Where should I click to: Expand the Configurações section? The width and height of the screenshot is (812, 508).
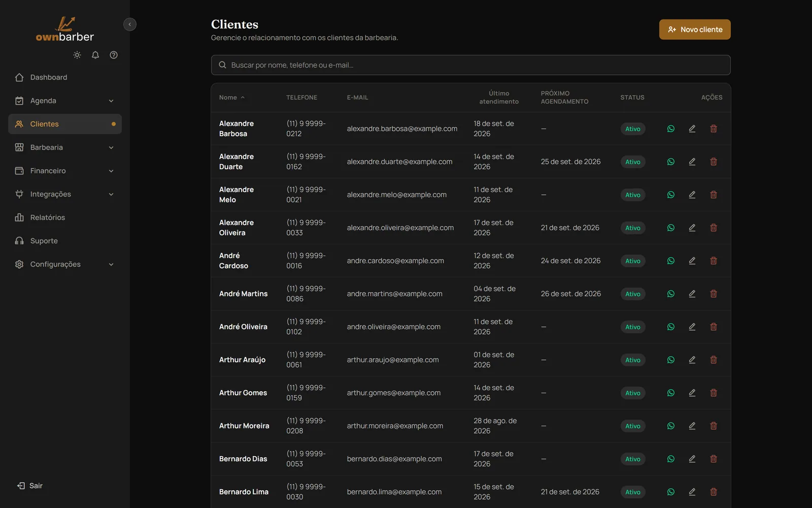(65, 264)
